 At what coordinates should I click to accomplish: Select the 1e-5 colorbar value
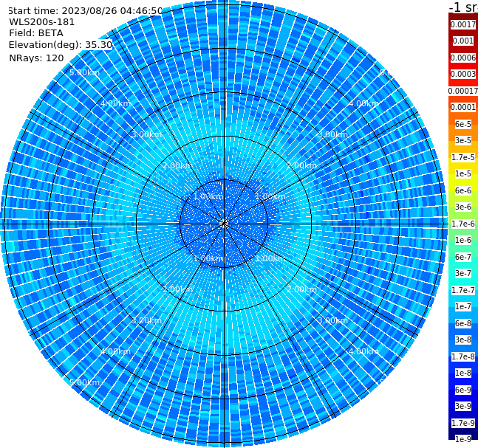[x=463, y=173]
